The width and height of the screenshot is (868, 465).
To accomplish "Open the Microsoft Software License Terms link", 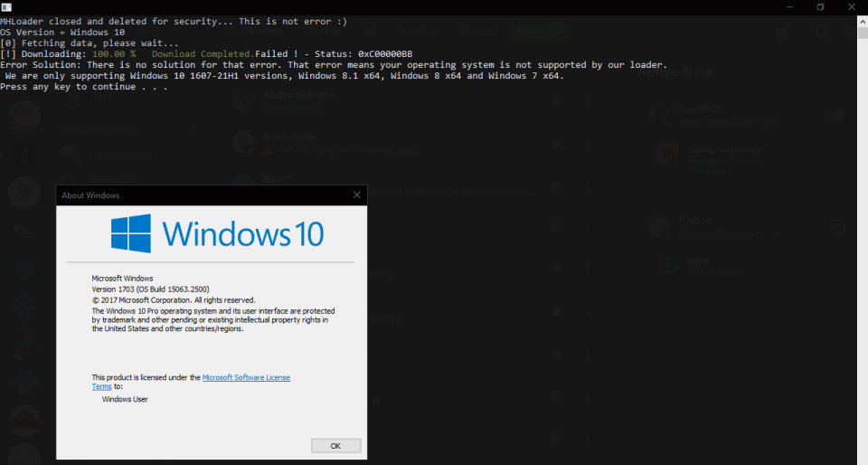I will pos(246,377).
